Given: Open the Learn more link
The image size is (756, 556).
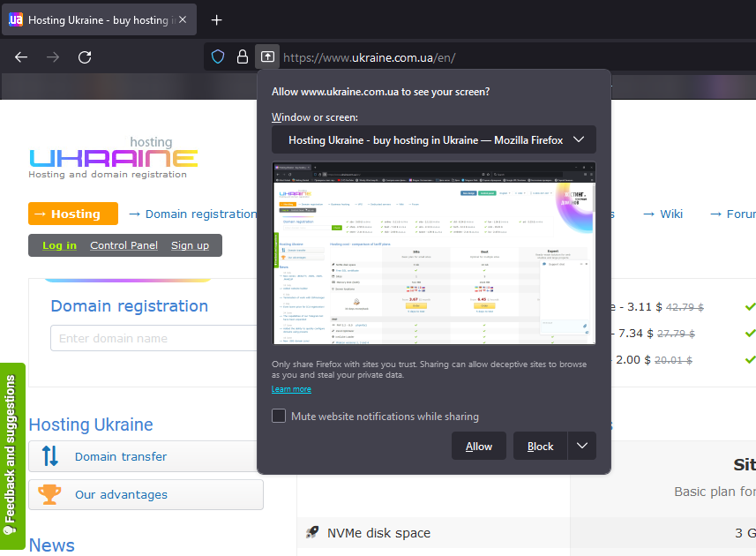Looking at the screenshot, I should tap(291, 389).
